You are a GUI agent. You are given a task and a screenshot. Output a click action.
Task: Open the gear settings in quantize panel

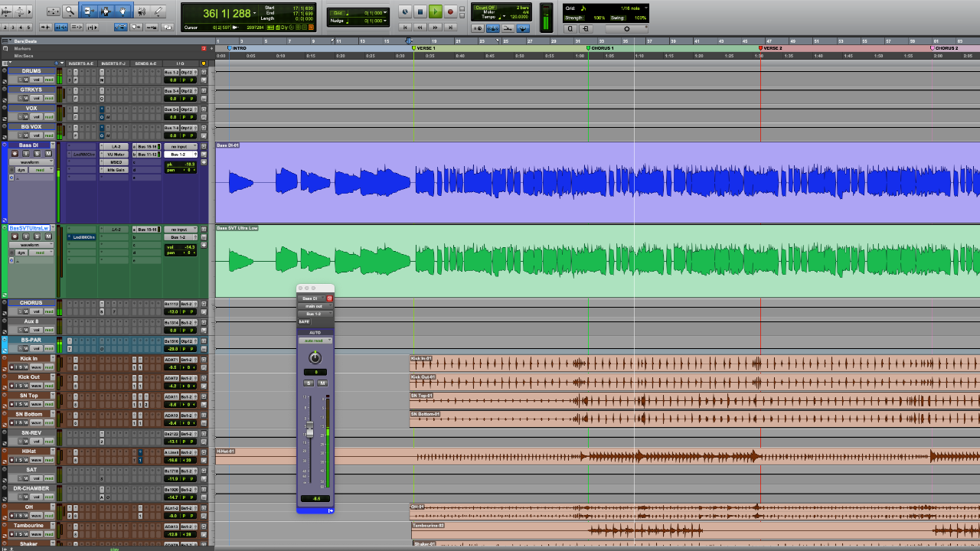627,28
